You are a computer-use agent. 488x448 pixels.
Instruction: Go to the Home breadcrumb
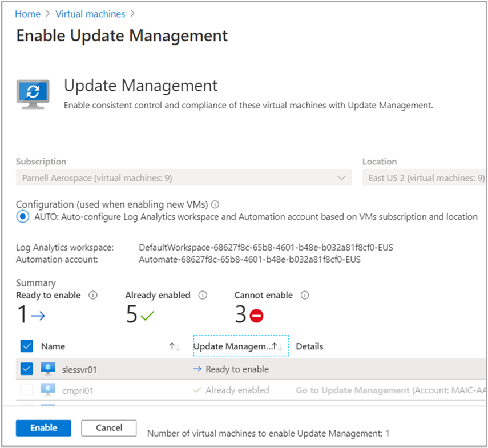point(28,14)
